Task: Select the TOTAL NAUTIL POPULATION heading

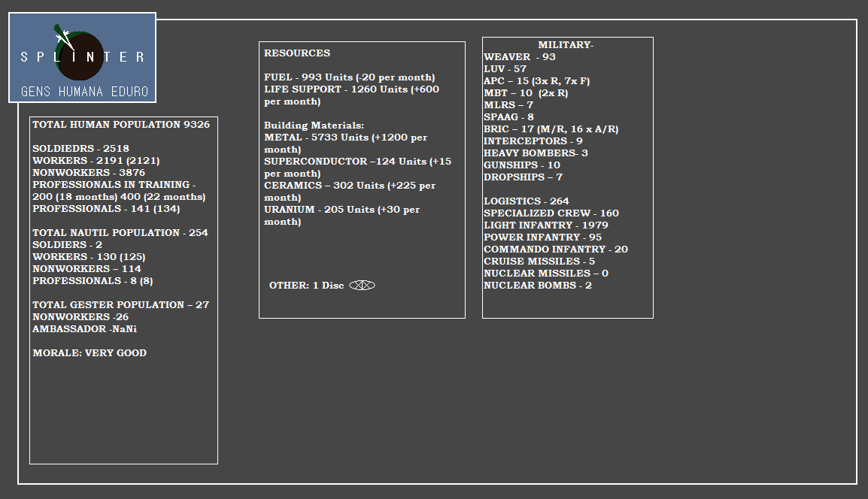Action: pyautogui.click(x=120, y=233)
